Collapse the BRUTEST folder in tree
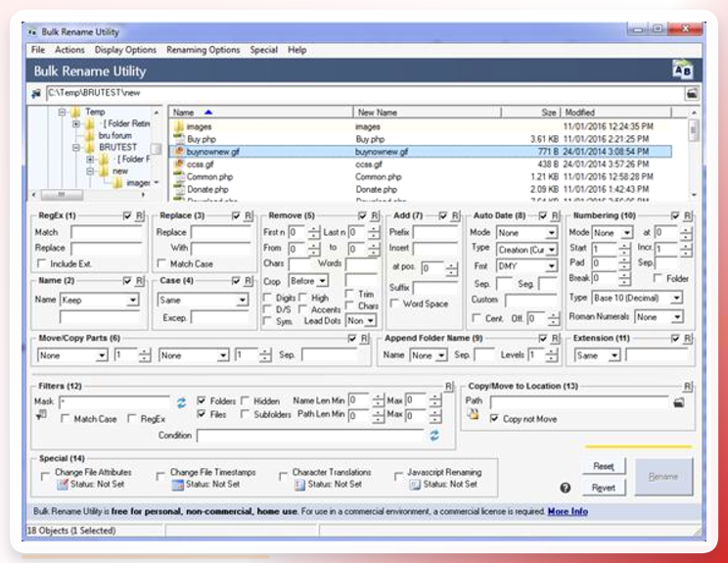This screenshot has width=728, height=563. point(76,147)
